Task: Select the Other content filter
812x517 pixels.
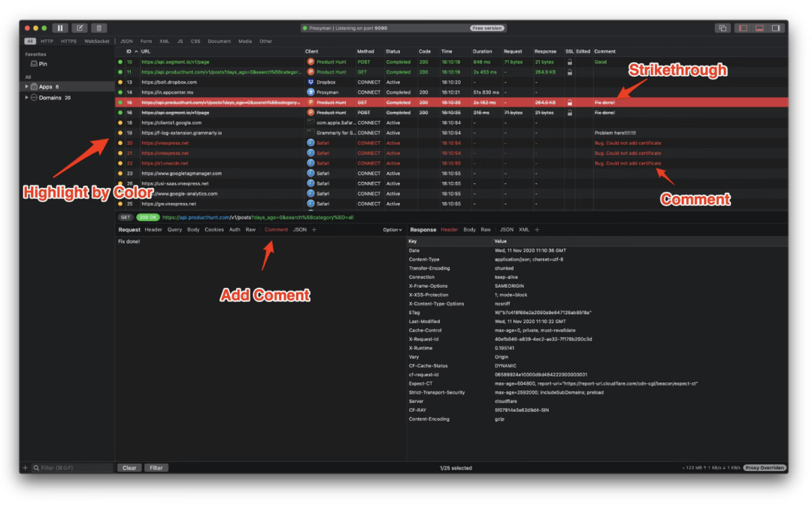Action: click(x=265, y=41)
